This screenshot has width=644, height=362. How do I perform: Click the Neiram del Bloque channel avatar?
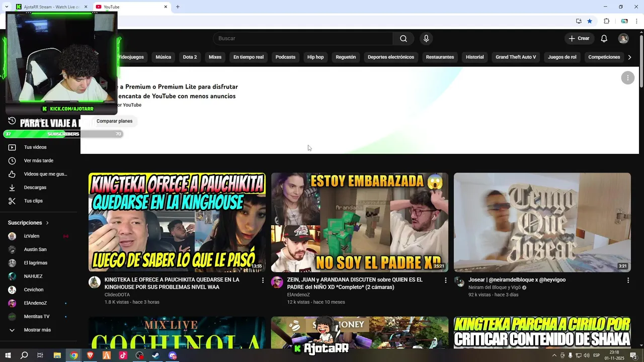click(459, 282)
